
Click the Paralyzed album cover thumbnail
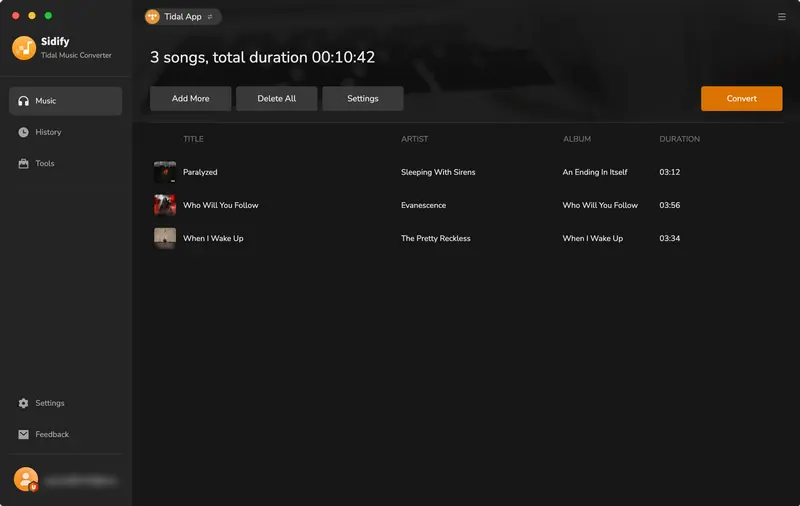pyautogui.click(x=165, y=172)
